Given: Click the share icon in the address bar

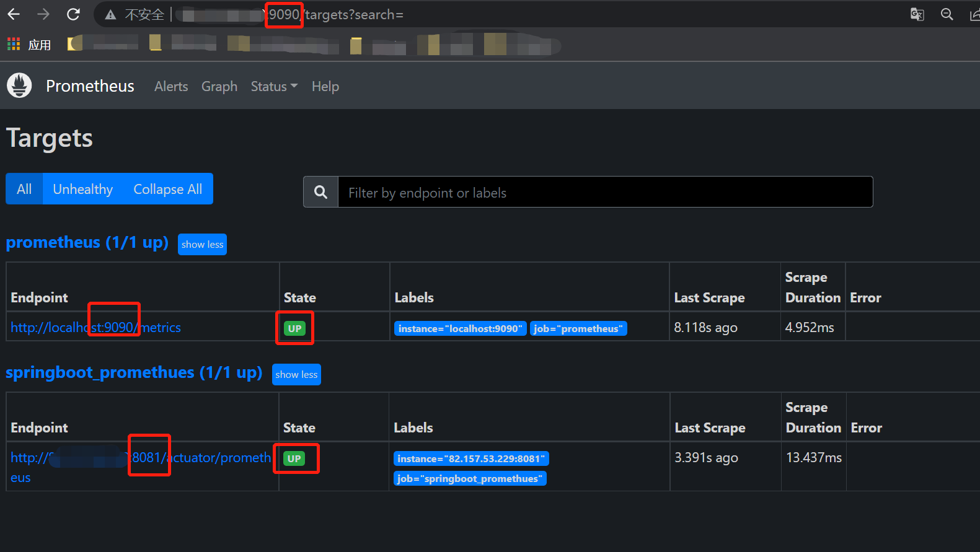Looking at the screenshot, I should (975, 14).
